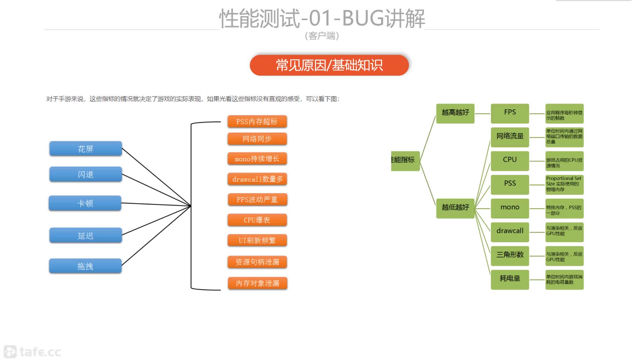The width and height of the screenshot is (644, 362).
Task: Click the drawcall performance indicator node
Action: click(x=510, y=230)
